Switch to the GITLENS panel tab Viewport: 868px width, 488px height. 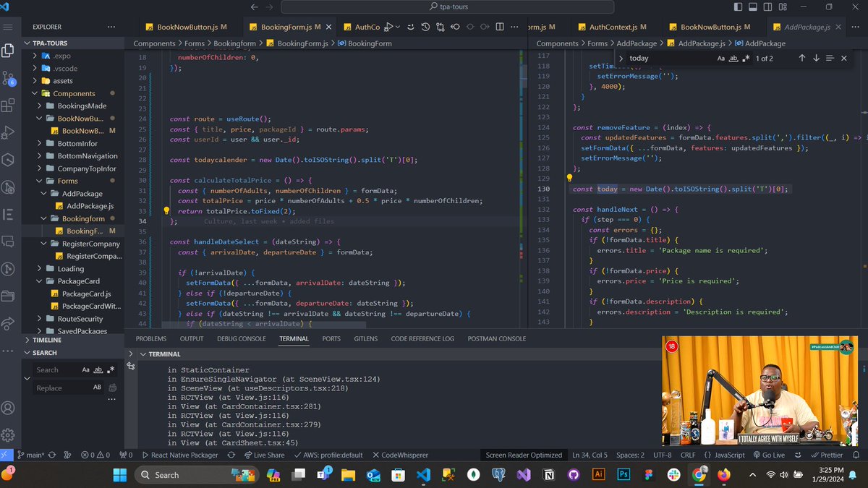point(365,338)
